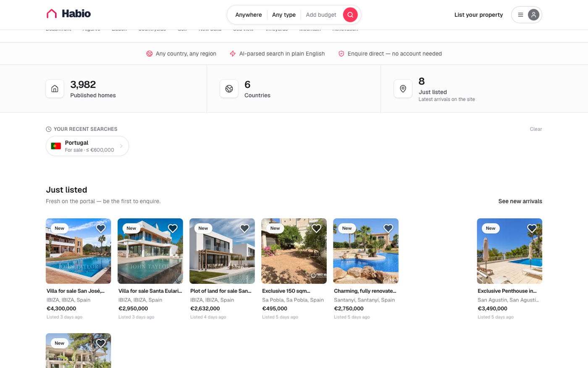Clear recent searches

(x=536, y=129)
